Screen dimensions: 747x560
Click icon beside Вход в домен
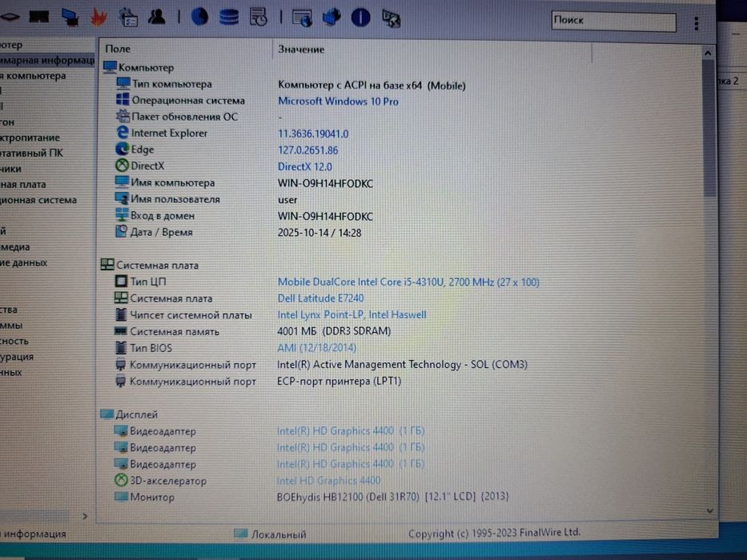click(x=122, y=214)
